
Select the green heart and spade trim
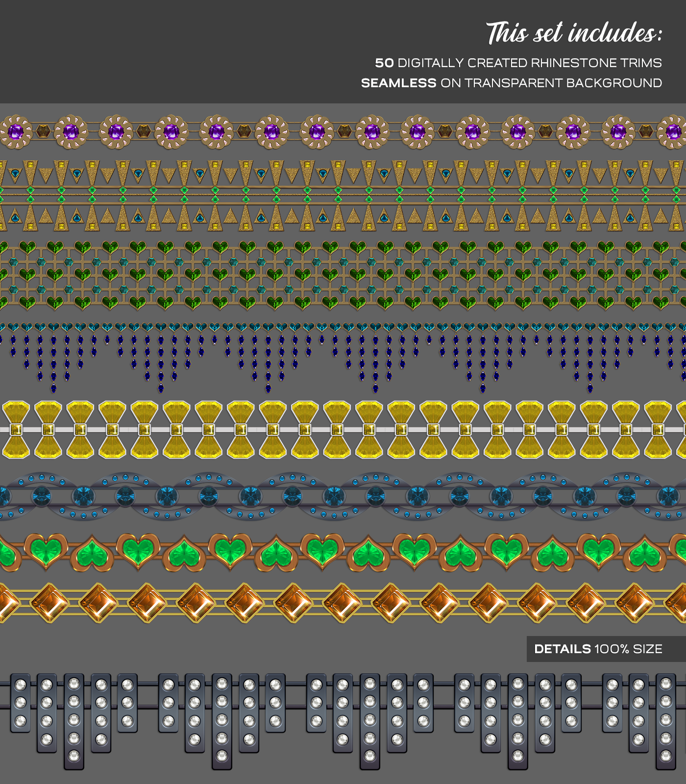(x=343, y=553)
